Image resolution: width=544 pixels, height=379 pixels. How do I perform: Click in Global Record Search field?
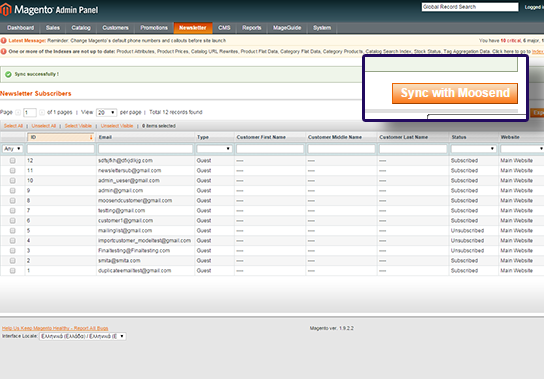[x=470, y=7]
